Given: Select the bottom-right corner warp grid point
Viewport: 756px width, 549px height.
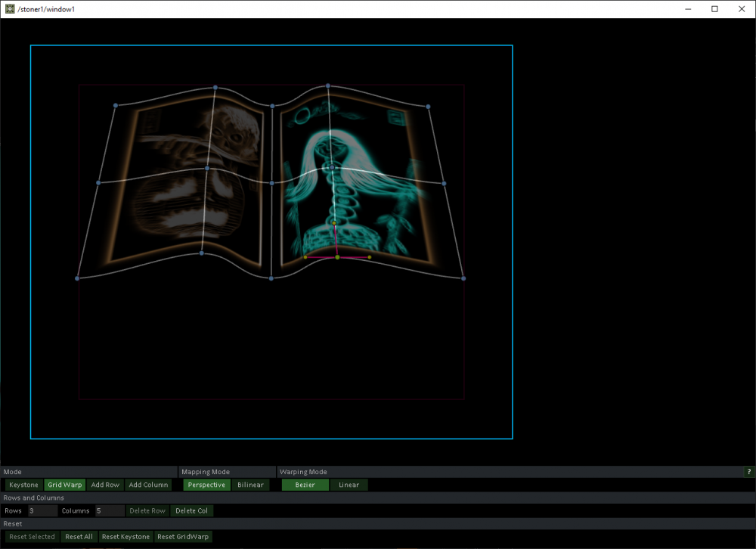Looking at the screenshot, I should pos(463,278).
